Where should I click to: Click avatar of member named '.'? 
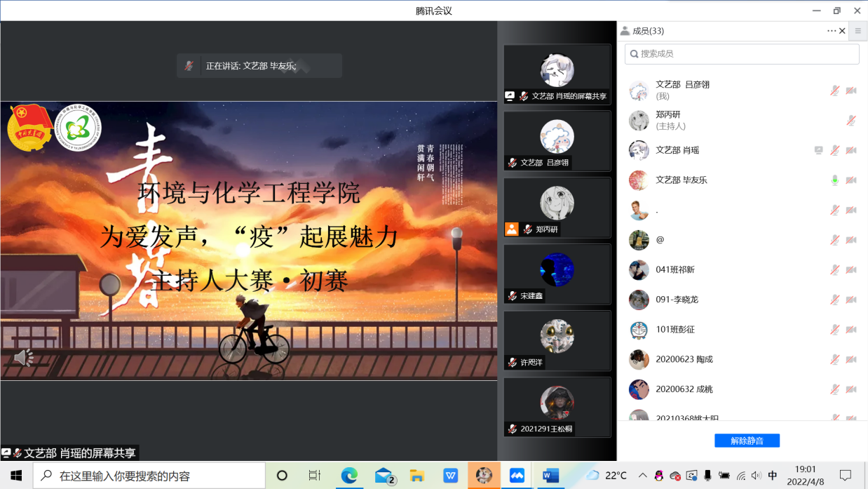pos(639,210)
